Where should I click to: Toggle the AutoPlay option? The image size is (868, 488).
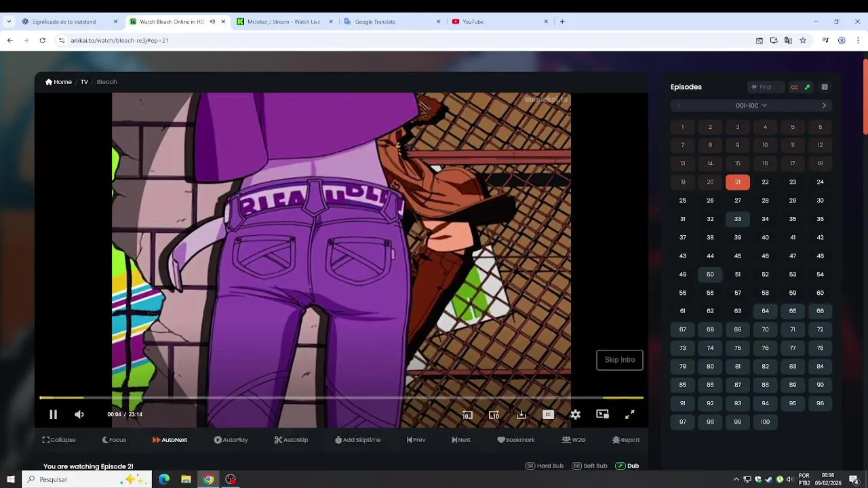(x=231, y=440)
